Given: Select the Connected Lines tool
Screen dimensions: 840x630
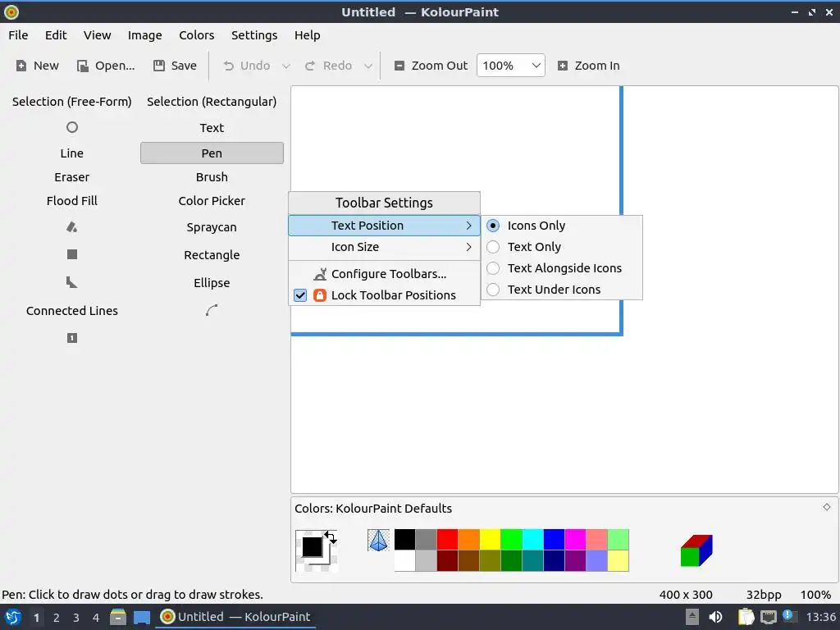Looking at the screenshot, I should pyautogui.click(x=72, y=311).
